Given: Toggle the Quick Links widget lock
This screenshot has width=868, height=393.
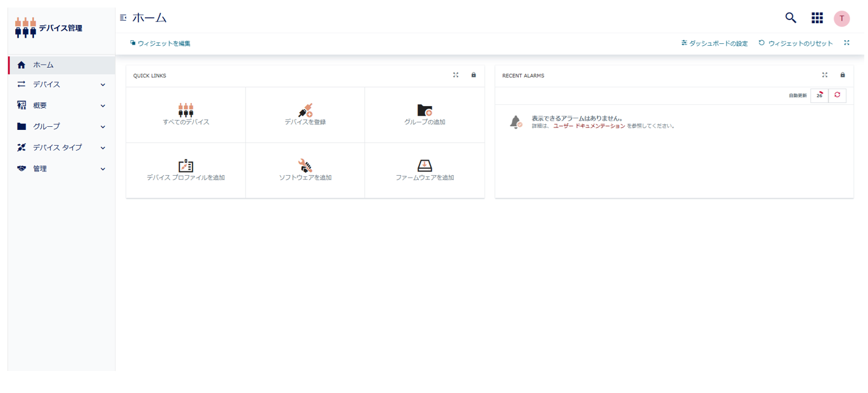Looking at the screenshot, I should click(x=474, y=75).
